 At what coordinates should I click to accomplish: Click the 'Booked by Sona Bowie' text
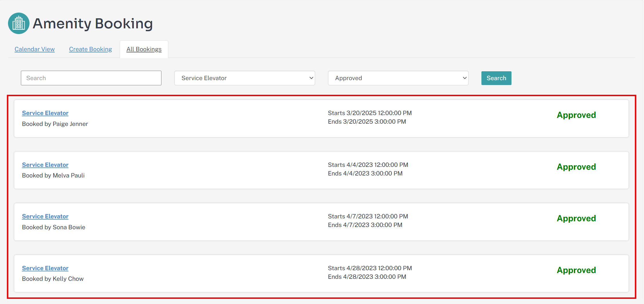click(x=54, y=227)
